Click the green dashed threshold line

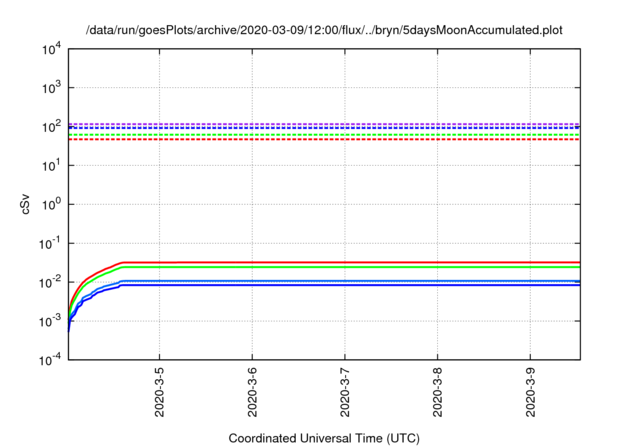[324, 135]
